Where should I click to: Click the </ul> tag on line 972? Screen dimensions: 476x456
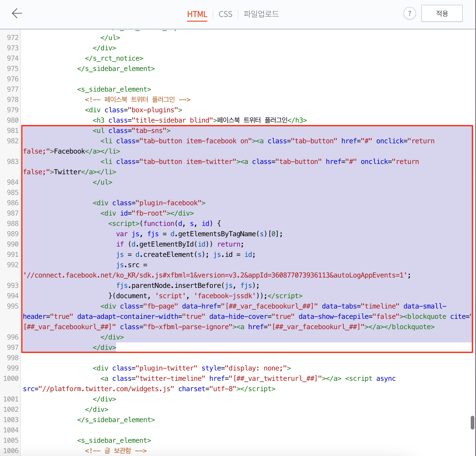[x=110, y=38]
